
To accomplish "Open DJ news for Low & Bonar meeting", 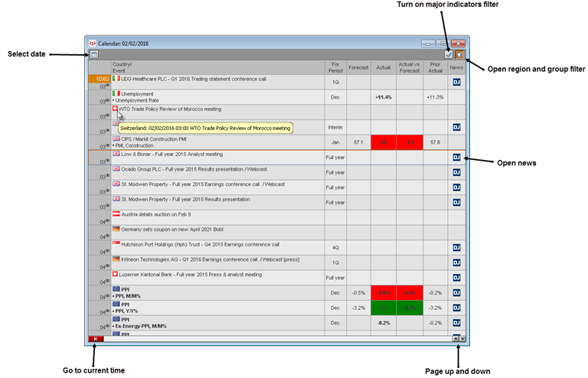I will pyautogui.click(x=456, y=158).
